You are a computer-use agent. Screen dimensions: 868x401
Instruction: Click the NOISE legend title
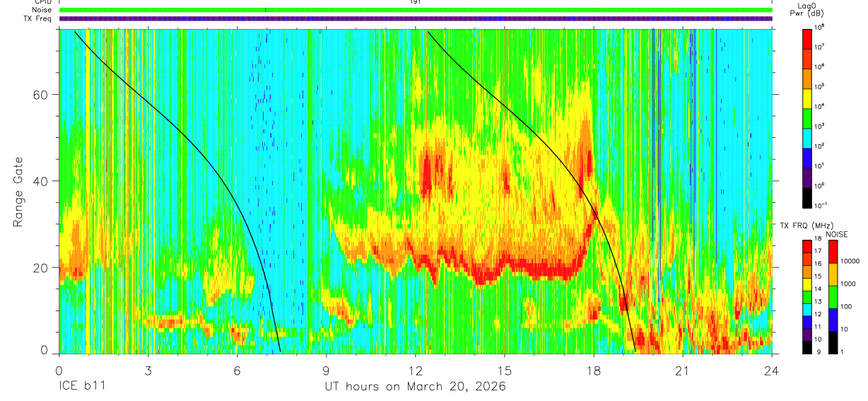(x=837, y=234)
